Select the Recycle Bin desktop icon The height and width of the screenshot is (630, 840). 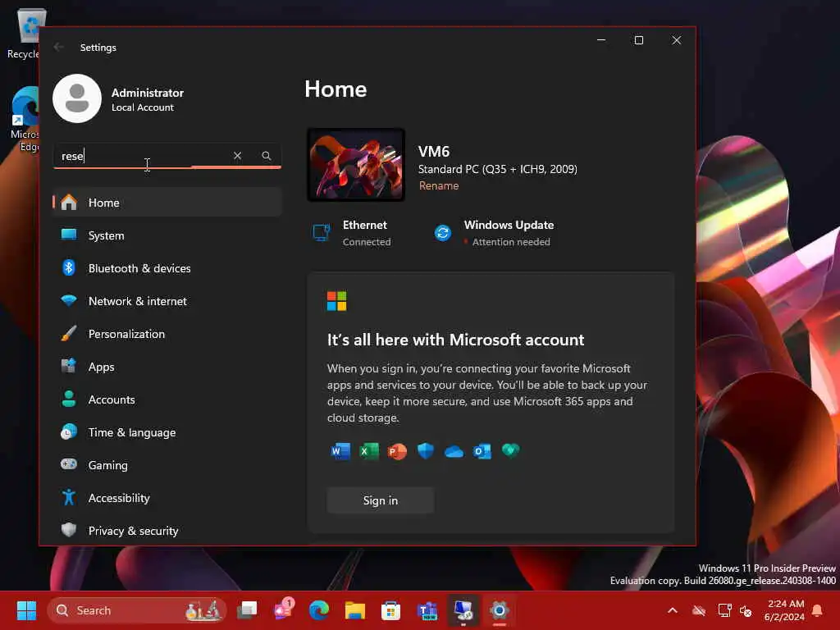coord(23,33)
